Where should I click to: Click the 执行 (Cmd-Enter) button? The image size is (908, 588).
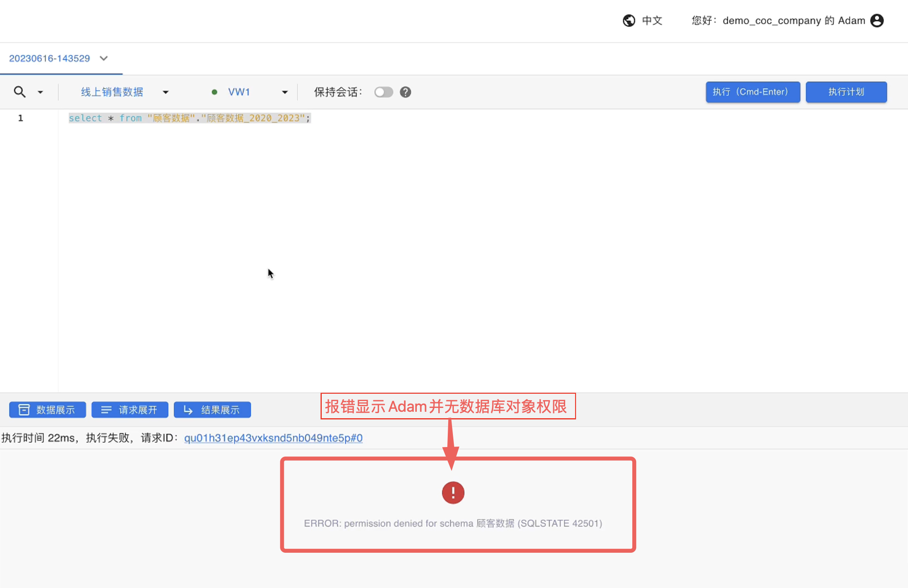[x=753, y=92]
